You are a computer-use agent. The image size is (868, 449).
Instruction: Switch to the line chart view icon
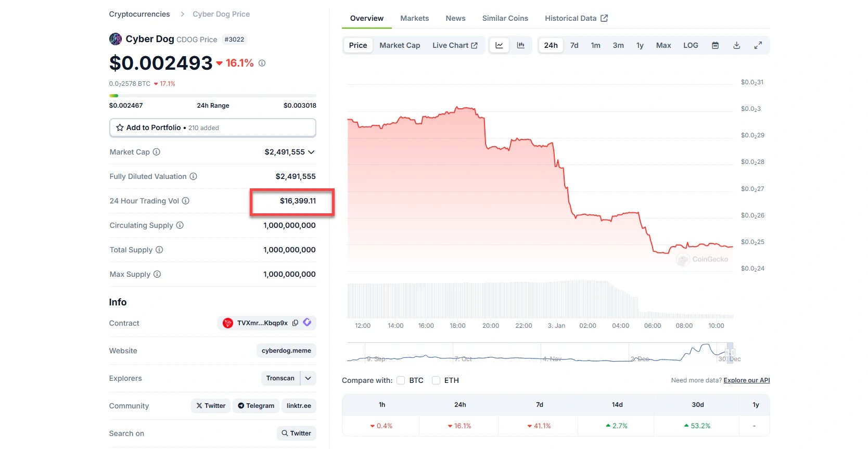pyautogui.click(x=499, y=45)
